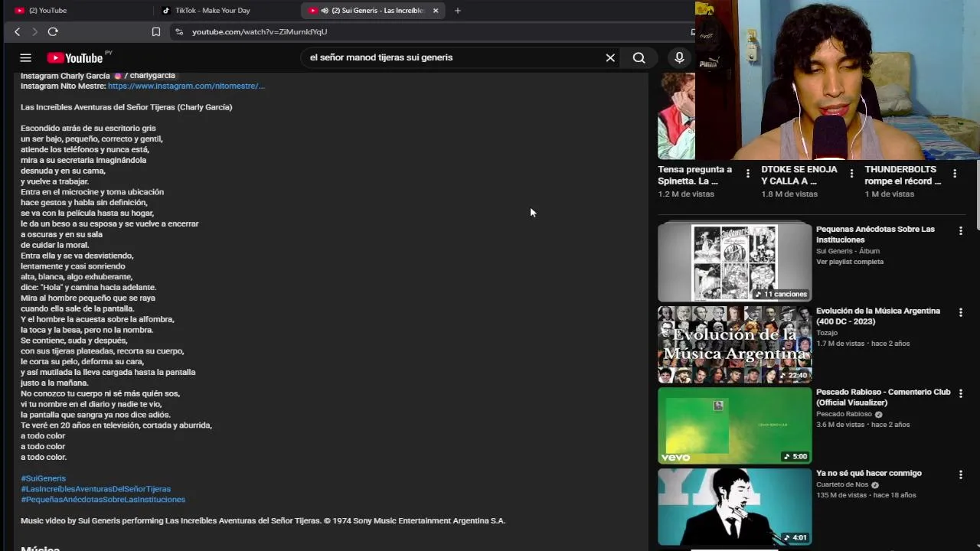Open the Tozajo channel name
Image resolution: width=980 pixels, height=551 pixels.
click(827, 333)
